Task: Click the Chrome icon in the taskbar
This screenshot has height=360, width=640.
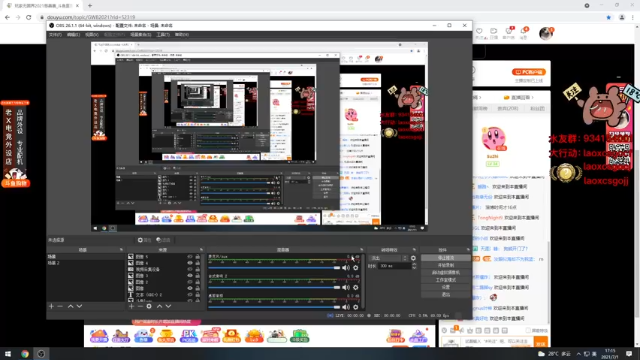Action: (25, 354)
